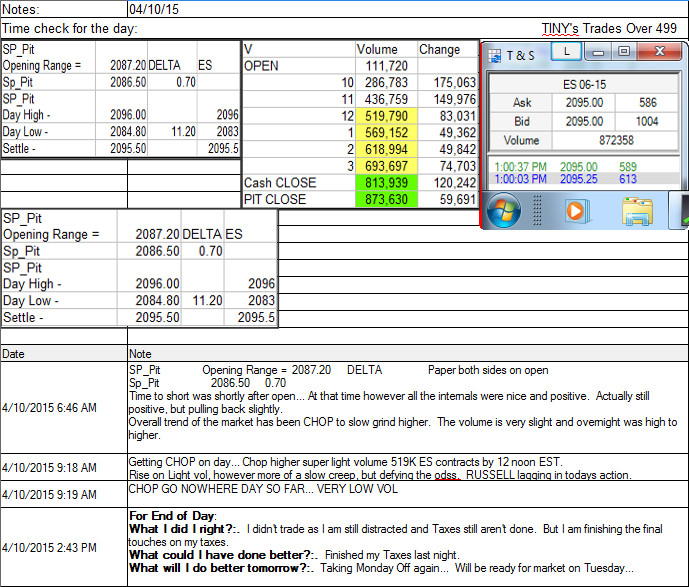Click "TINY's Trades Over 499" text

pyautogui.click(x=609, y=29)
